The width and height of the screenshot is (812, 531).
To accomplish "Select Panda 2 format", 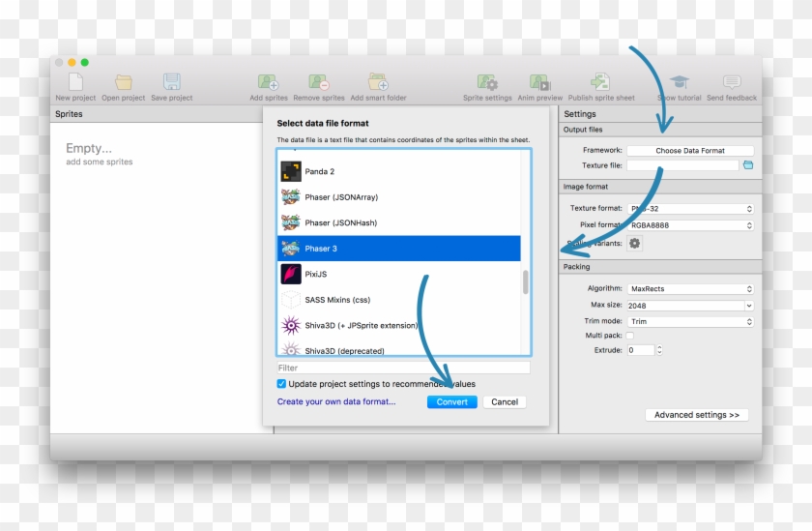I will (x=399, y=171).
